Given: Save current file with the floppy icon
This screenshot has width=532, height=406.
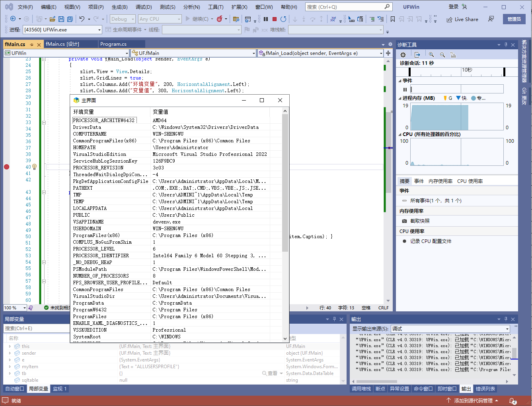Looking at the screenshot, I should tap(61, 19).
